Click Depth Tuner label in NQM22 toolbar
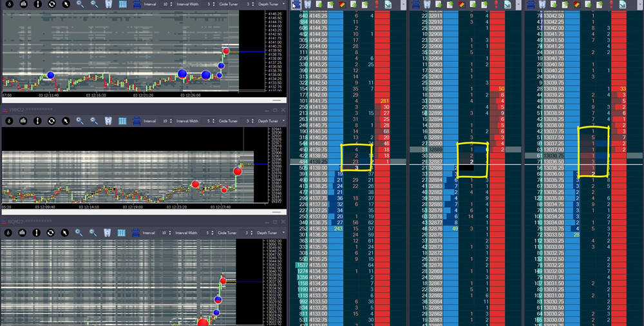The image size is (644, 326). coord(267,233)
